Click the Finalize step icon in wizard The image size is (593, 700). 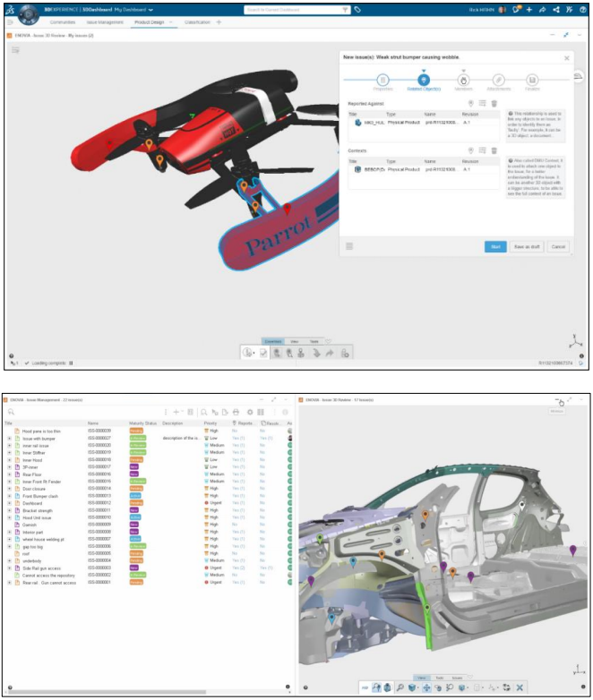click(x=533, y=80)
